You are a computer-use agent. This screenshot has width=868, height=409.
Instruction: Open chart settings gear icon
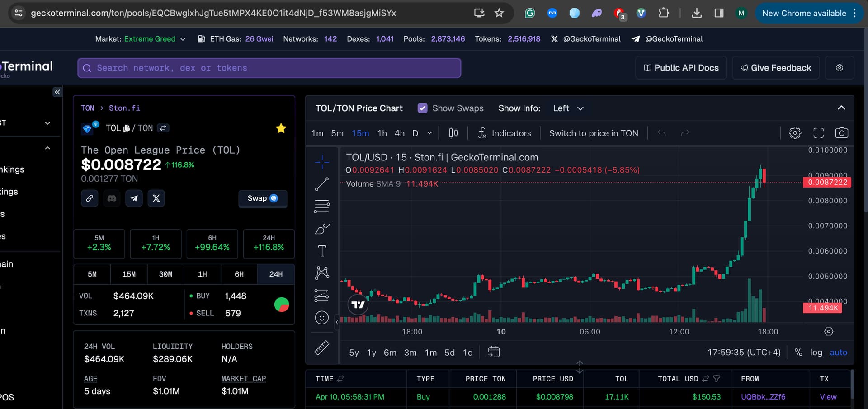[795, 133]
